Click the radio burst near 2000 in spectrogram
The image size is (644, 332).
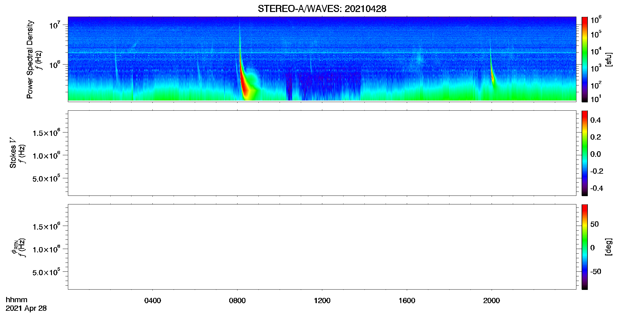(492, 74)
